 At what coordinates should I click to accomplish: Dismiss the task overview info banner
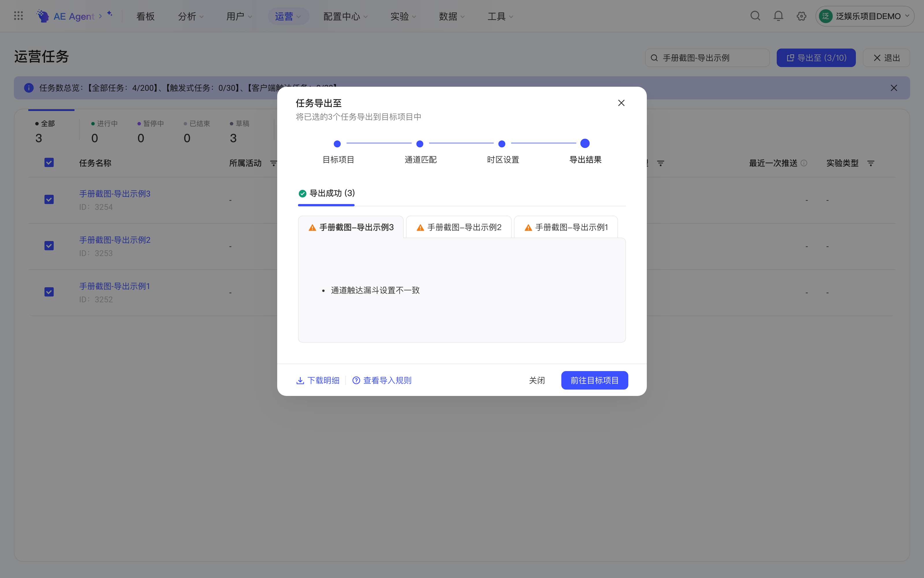pyautogui.click(x=894, y=88)
